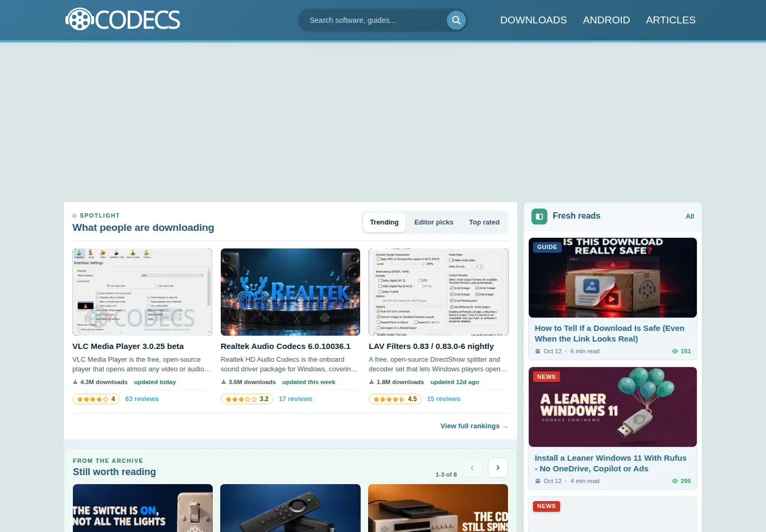766x532 pixels.
Task: Click the 151 views eye icon
Action: (675, 351)
